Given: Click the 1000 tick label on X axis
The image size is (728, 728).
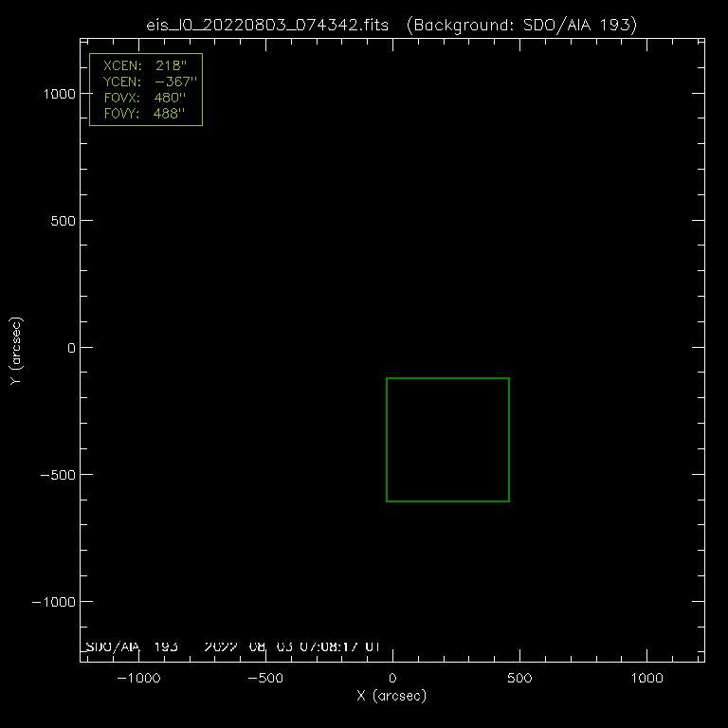Looking at the screenshot, I should click(646, 678).
